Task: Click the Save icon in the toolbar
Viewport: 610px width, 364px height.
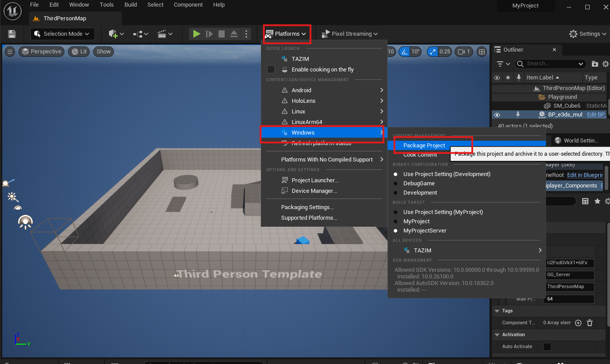Action: [x=12, y=34]
